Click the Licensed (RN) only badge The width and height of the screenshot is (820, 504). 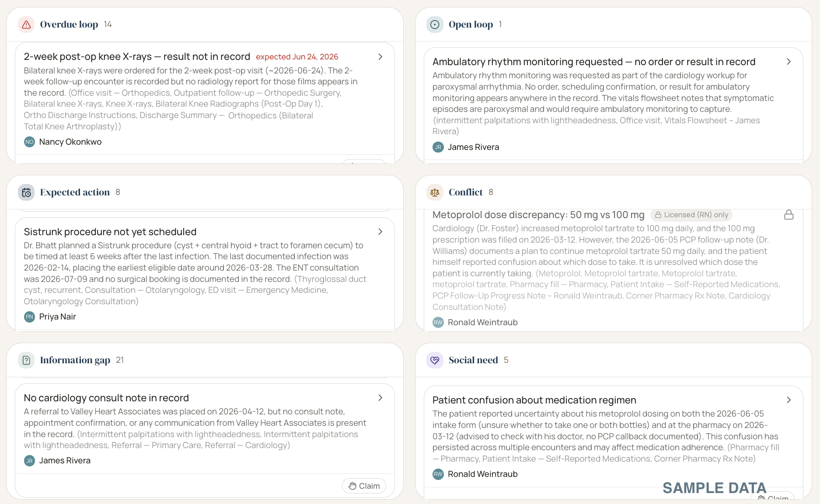691,215
